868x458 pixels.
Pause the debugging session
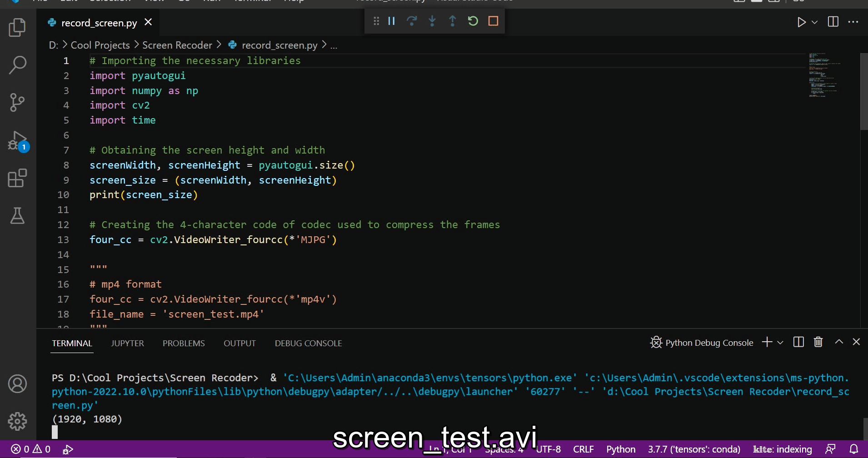coord(391,21)
